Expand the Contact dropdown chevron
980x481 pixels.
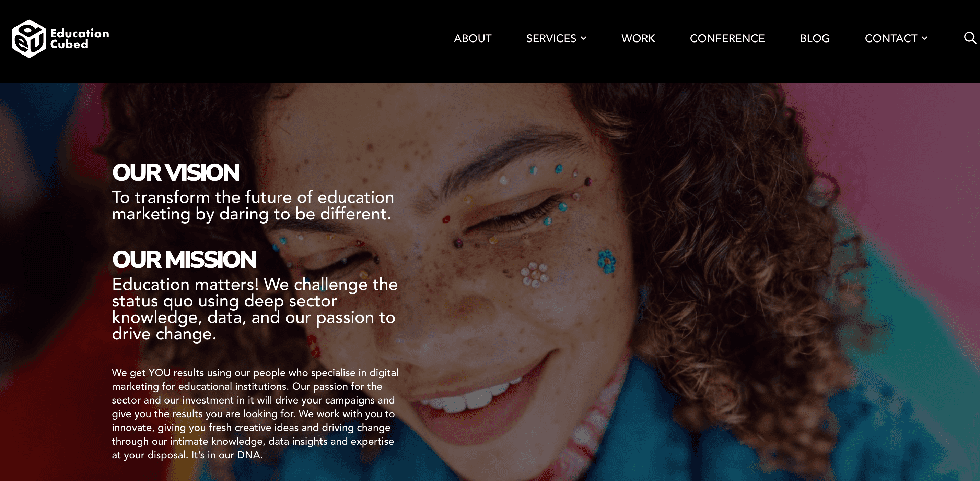924,38
